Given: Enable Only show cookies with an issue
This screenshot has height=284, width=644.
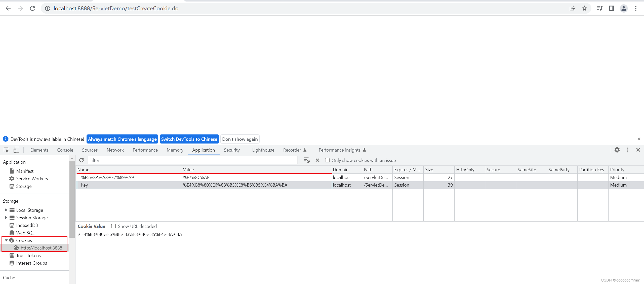Looking at the screenshot, I should coord(327,160).
